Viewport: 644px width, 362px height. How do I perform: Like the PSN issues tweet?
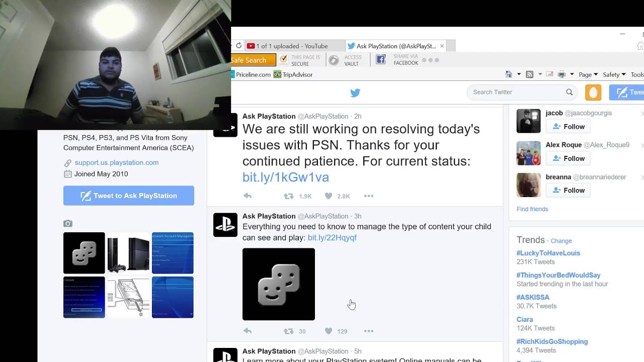pyautogui.click(x=328, y=196)
